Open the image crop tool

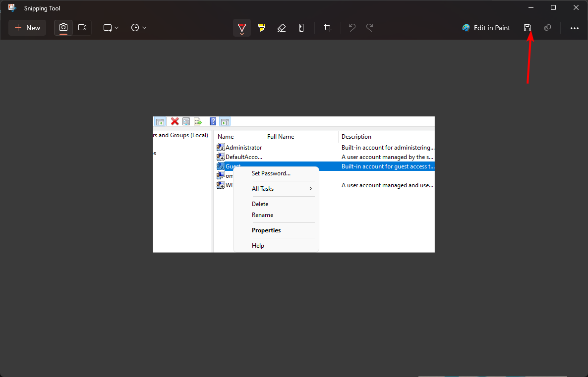[x=328, y=28]
